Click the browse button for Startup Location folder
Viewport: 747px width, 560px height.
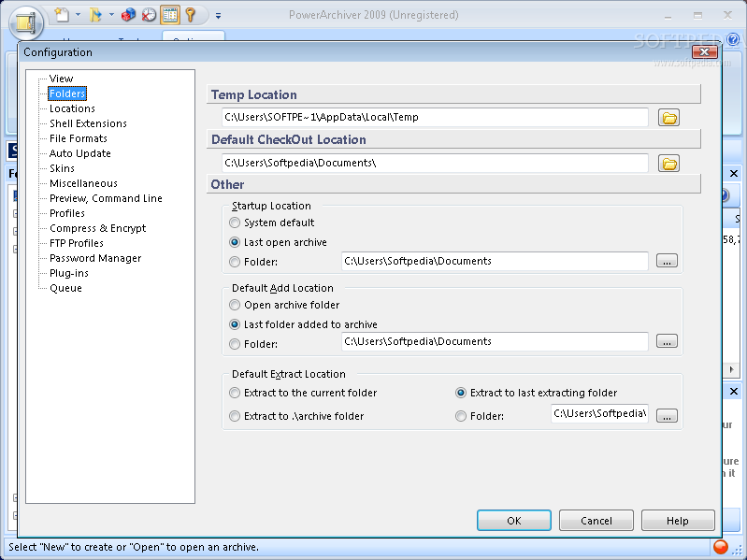[x=667, y=261]
